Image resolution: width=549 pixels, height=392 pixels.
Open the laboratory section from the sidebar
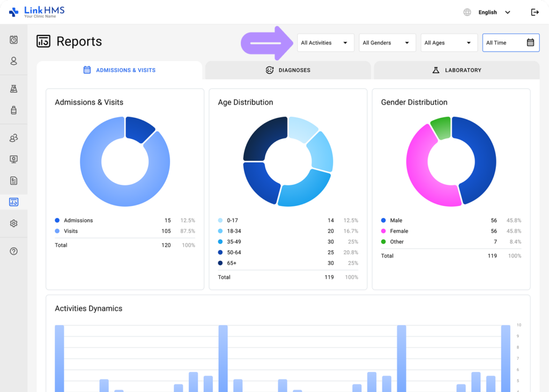13,88
